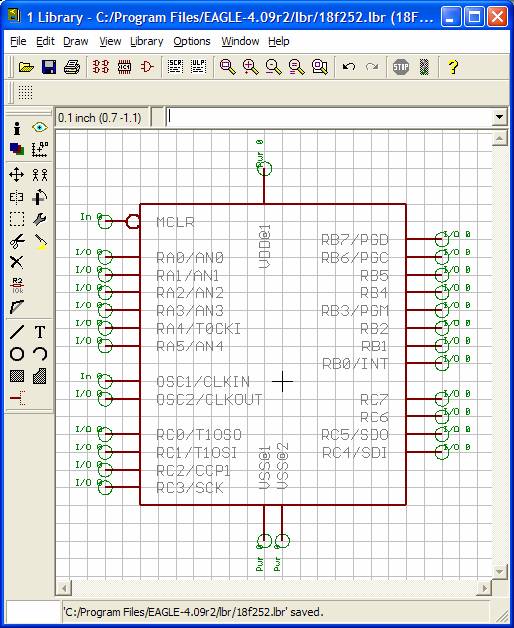Image resolution: width=514 pixels, height=628 pixels.
Task: Redo the last undone action
Action: coord(372,66)
